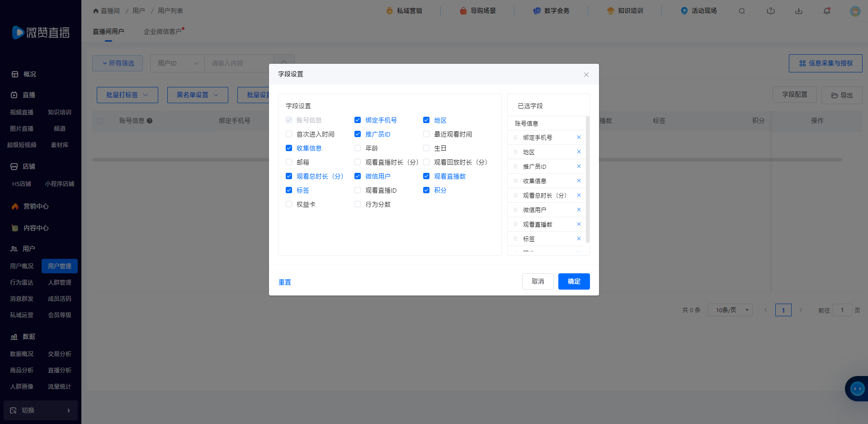
Task: Click the 微赞直播 logo
Action: 41,33
